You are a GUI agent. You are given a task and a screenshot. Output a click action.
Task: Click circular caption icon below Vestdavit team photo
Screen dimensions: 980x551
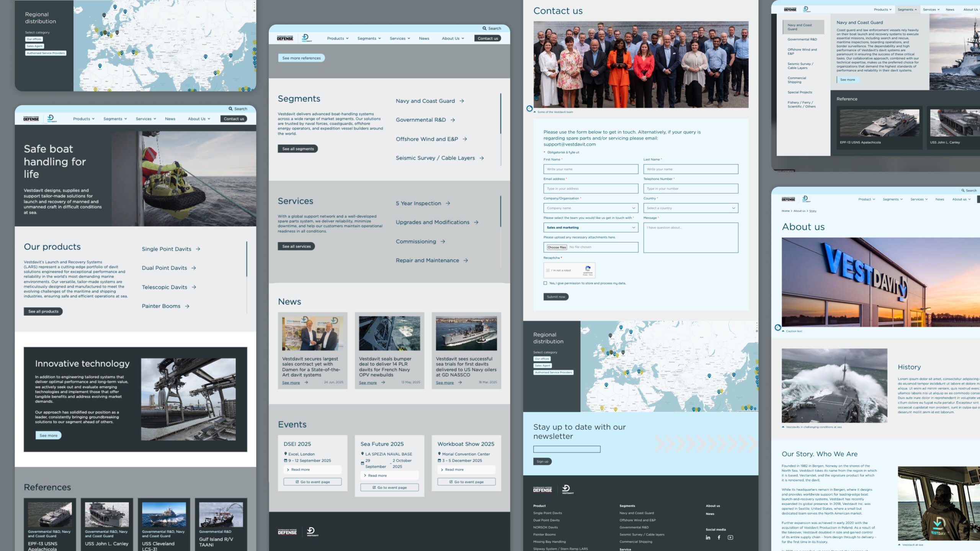point(529,109)
